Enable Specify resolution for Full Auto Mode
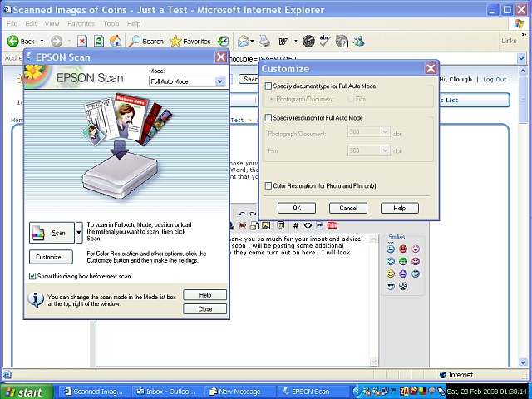 pos(268,118)
